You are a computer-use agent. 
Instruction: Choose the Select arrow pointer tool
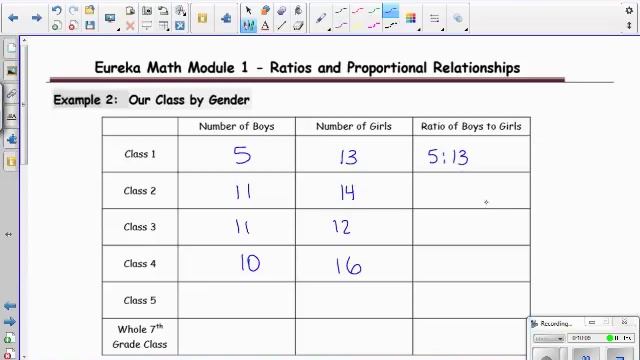(x=248, y=10)
